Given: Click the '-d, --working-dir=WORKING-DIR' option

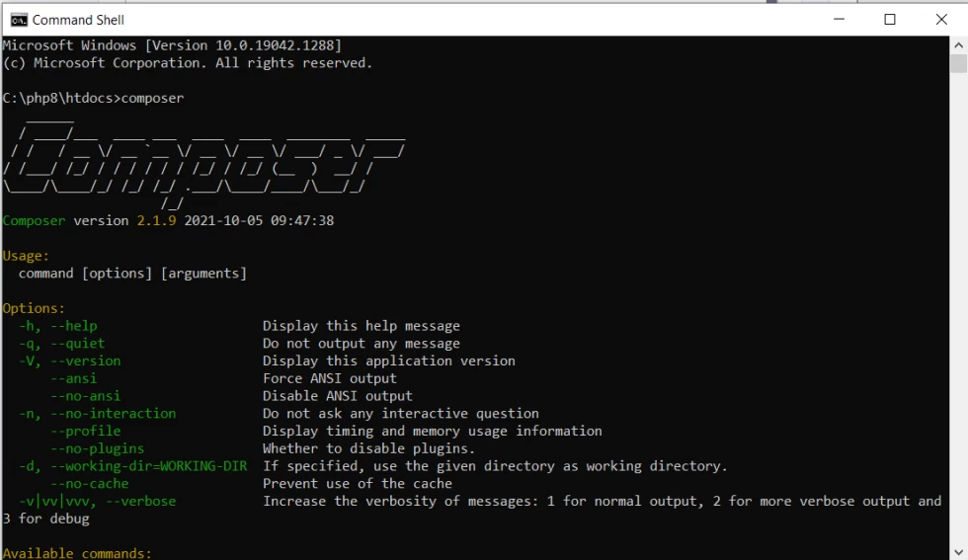Looking at the screenshot, I should [x=132, y=465].
